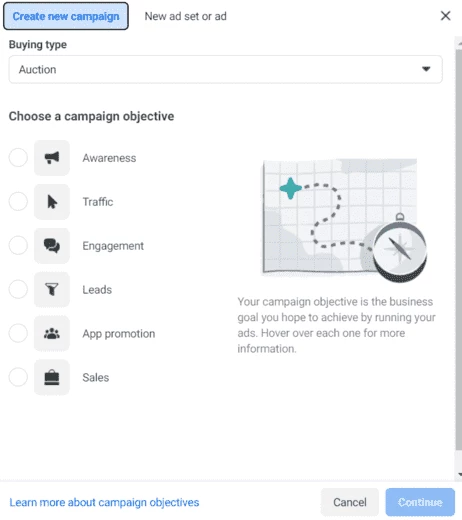Click the dropdown arrow beside Auction
The image size is (462, 520).
[x=426, y=69]
